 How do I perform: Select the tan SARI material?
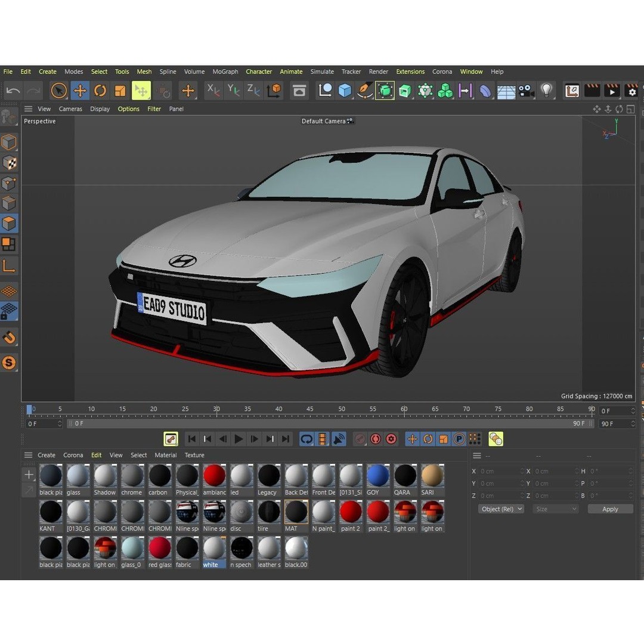click(432, 479)
